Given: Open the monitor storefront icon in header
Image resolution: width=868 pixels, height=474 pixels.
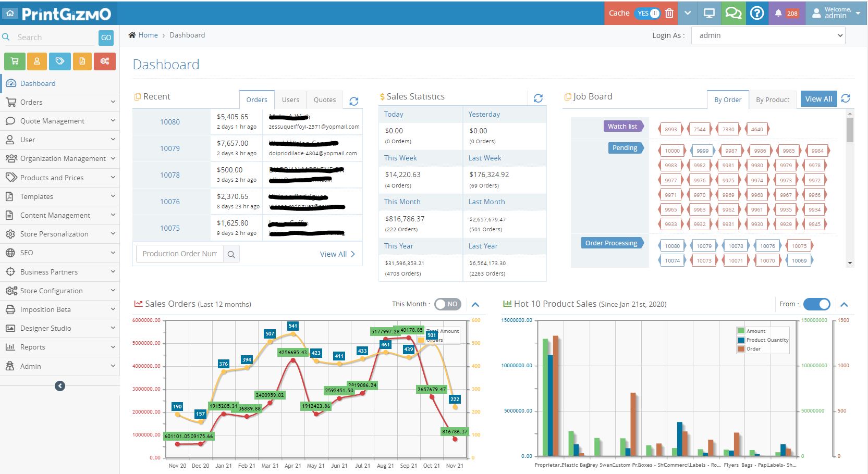Looking at the screenshot, I should click(709, 14).
